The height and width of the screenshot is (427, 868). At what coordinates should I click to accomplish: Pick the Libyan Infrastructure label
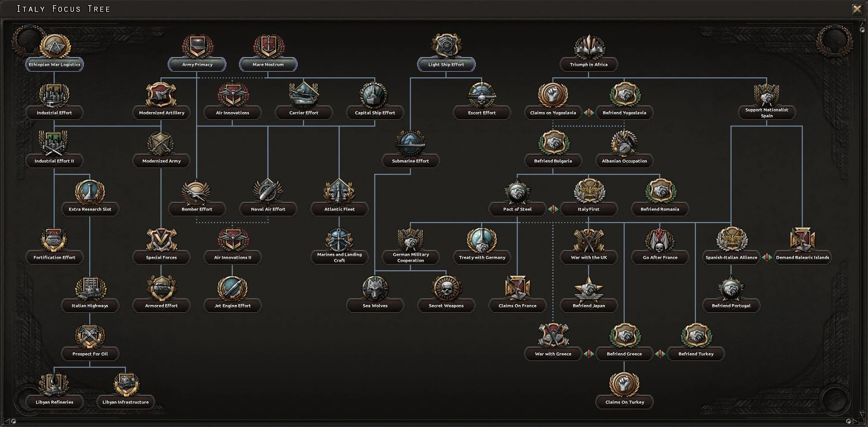[x=126, y=402]
